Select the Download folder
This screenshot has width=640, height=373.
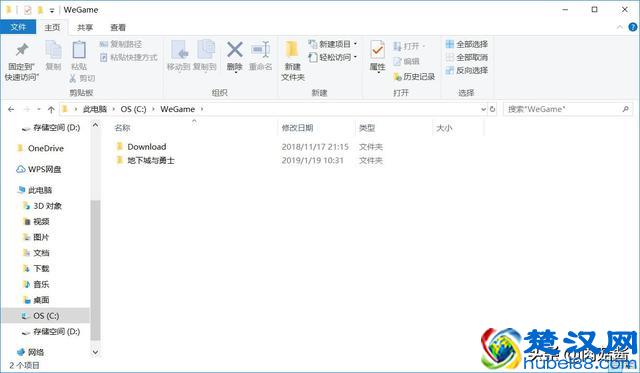147,147
